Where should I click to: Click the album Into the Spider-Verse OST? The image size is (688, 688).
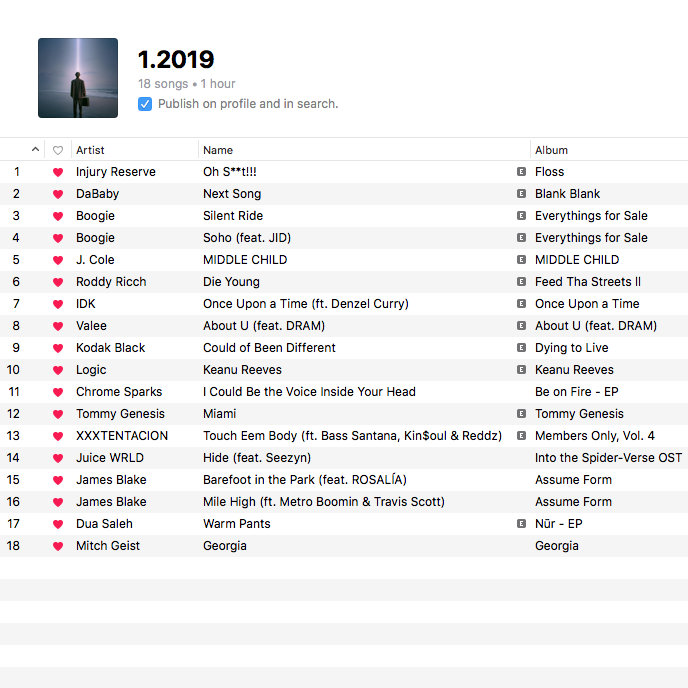pos(608,458)
